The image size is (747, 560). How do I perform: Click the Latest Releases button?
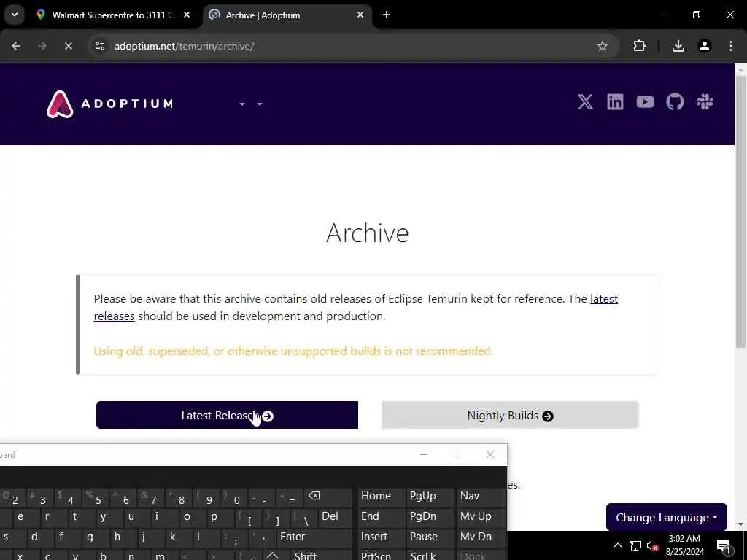(227, 415)
